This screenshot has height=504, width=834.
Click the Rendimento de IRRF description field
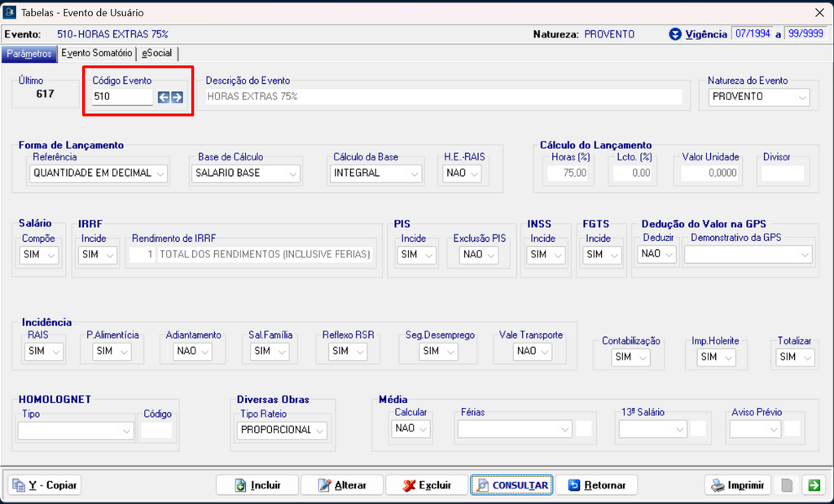tap(266, 255)
